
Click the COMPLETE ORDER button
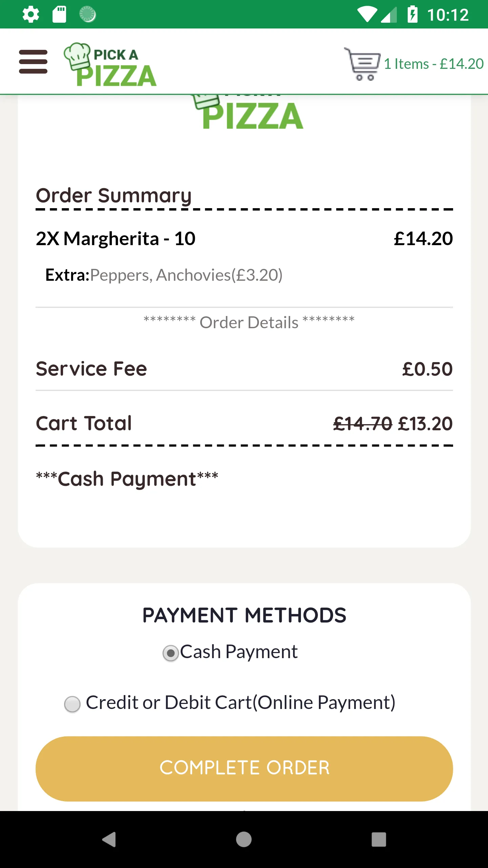[x=244, y=769]
